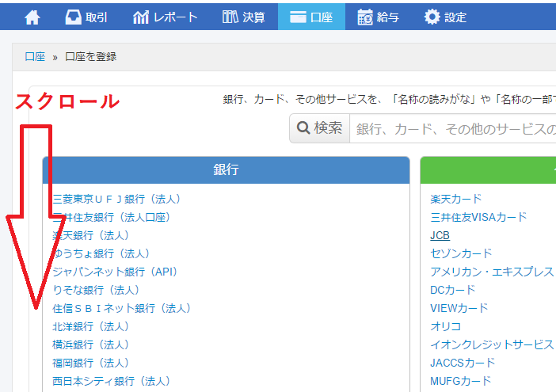The height and width of the screenshot is (392, 556).
Task: Choose アメリカン・エキスプレス
Action: (492, 272)
